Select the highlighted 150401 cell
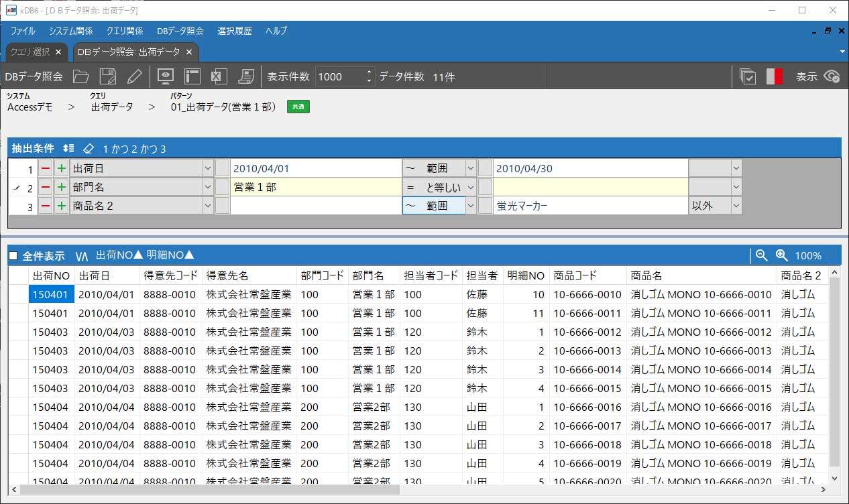Viewport: 849px width, 504px height. click(51, 294)
